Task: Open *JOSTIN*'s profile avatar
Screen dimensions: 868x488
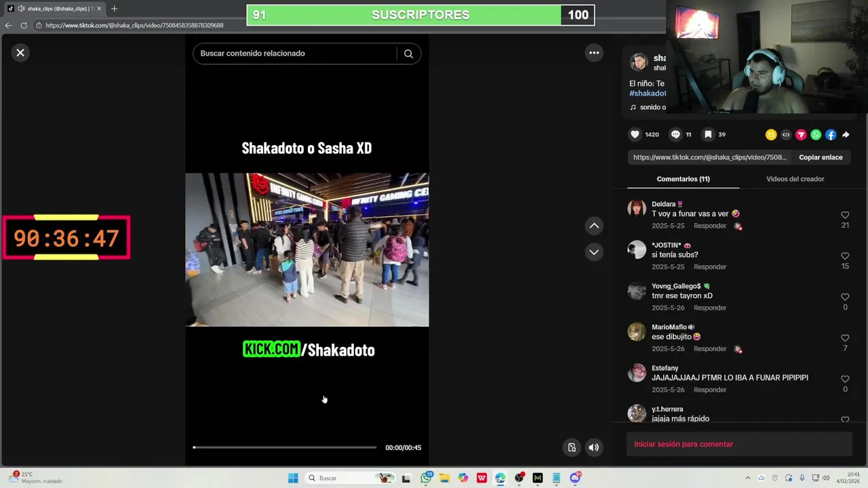Action: (x=637, y=249)
